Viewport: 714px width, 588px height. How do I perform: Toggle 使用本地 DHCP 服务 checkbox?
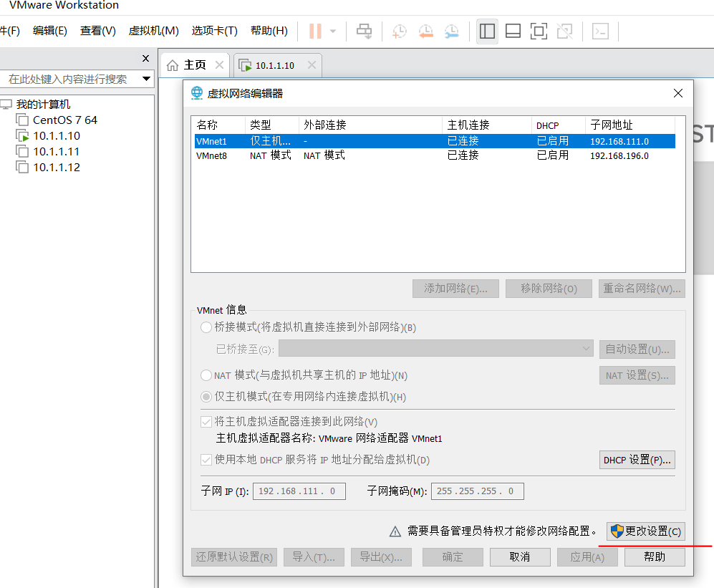pyautogui.click(x=206, y=460)
